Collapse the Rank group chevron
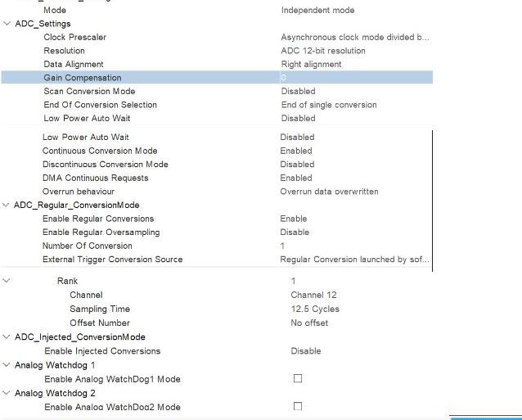The height and width of the screenshot is (420, 522). click(6, 281)
